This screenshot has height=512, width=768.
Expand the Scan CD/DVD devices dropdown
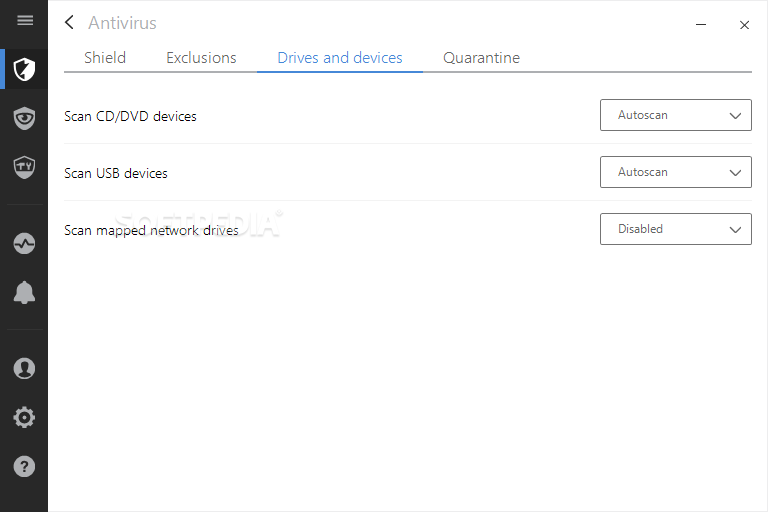point(675,115)
